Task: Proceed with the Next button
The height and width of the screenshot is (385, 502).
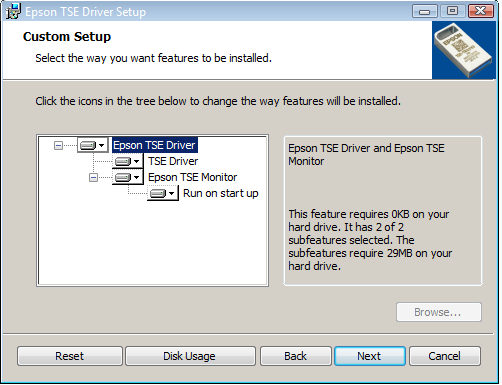Action: coord(370,356)
